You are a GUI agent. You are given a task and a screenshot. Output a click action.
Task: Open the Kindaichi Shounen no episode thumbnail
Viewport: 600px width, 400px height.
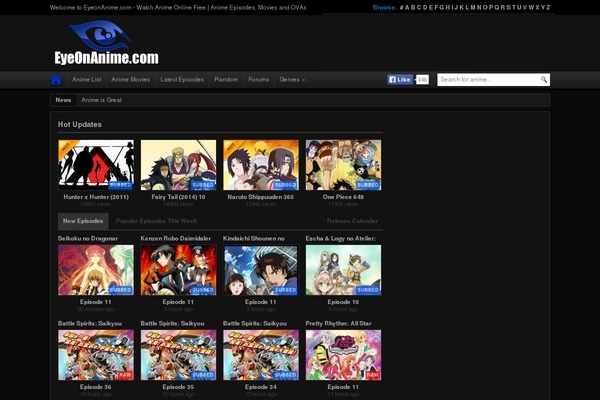coord(261,270)
